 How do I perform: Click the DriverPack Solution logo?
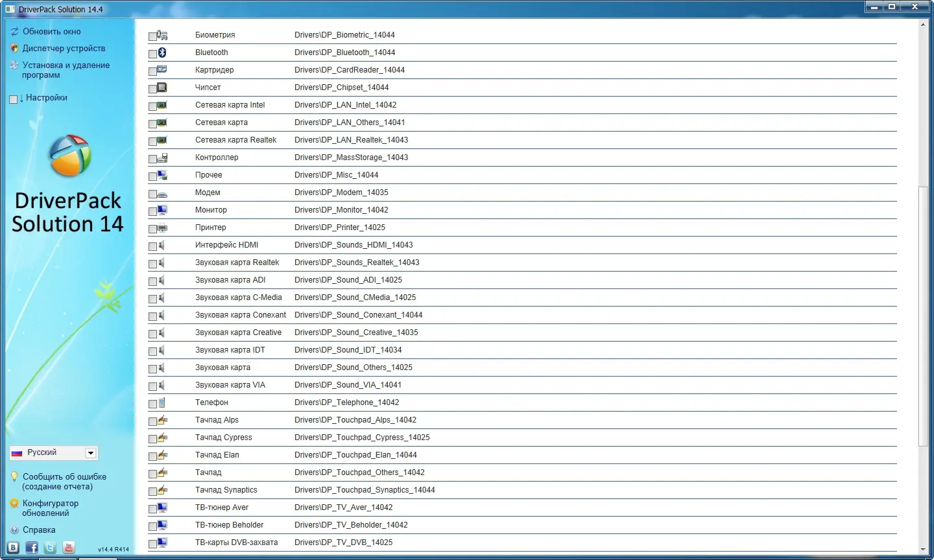point(69,156)
